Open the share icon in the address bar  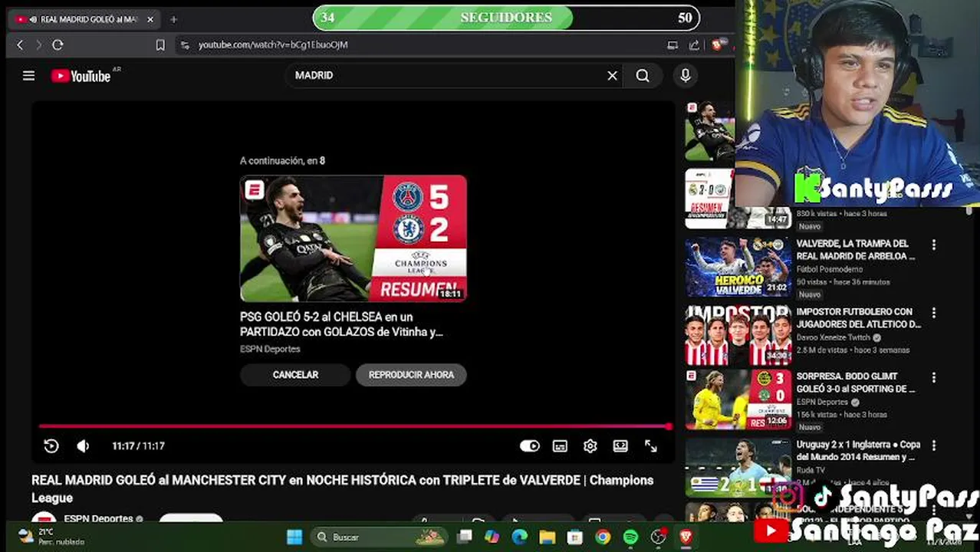coord(694,45)
